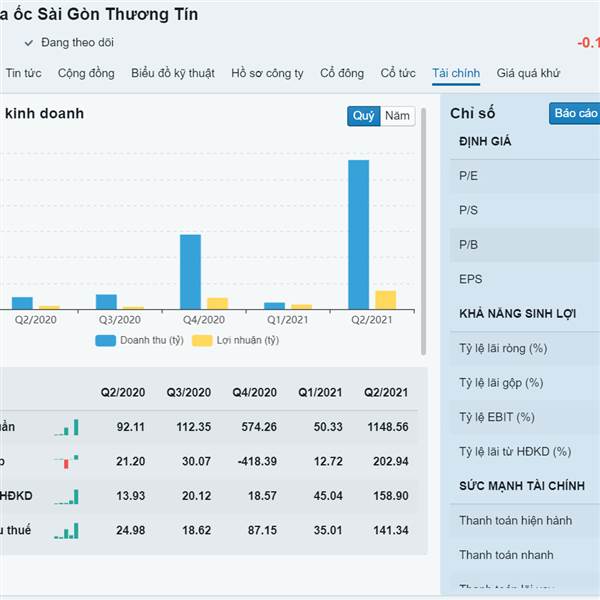This screenshot has width=600, height=600.
Task: Click the Q1/2021 table column header
Action: click(x=320, y=393)
